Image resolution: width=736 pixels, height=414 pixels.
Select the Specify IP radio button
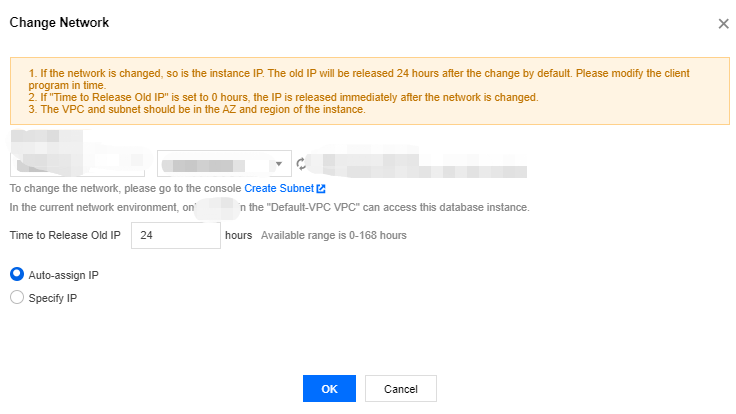16,297
